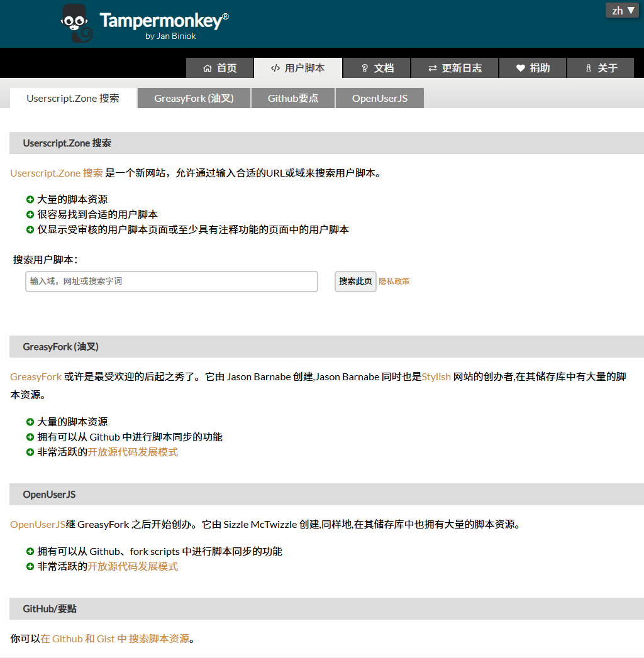Click plus icon beside fork scripts 中进行脚本同步 item
The height and width of the screenshot is (658, 644).
coord(30,551)
